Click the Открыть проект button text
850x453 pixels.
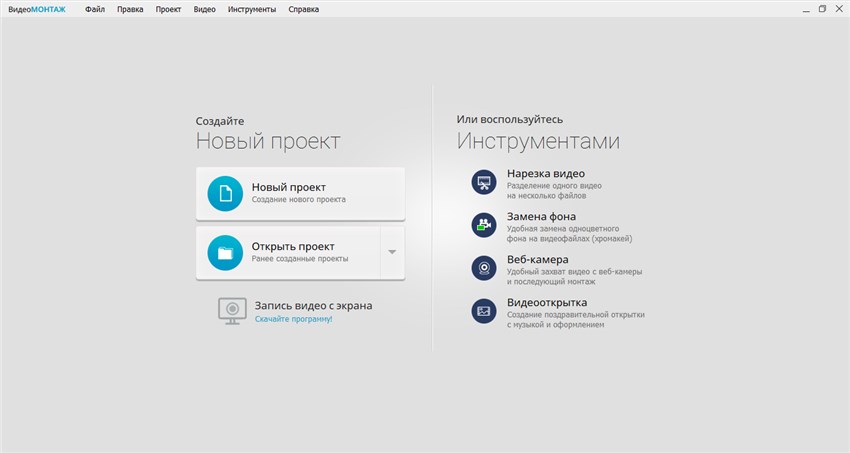[x=293, y=246]
